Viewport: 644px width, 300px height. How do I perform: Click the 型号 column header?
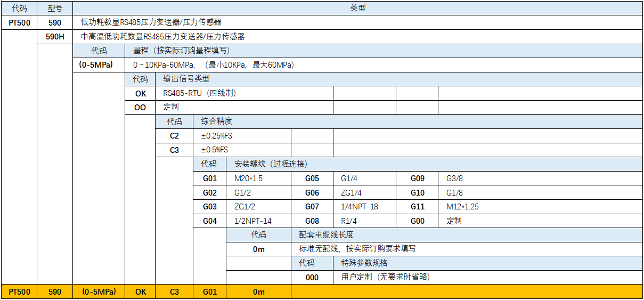coord(55,8)
